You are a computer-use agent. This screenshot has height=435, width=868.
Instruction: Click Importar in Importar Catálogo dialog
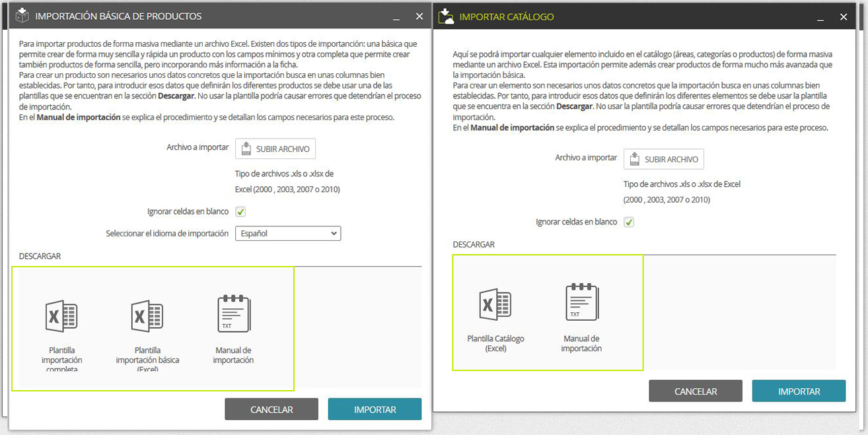799,391
